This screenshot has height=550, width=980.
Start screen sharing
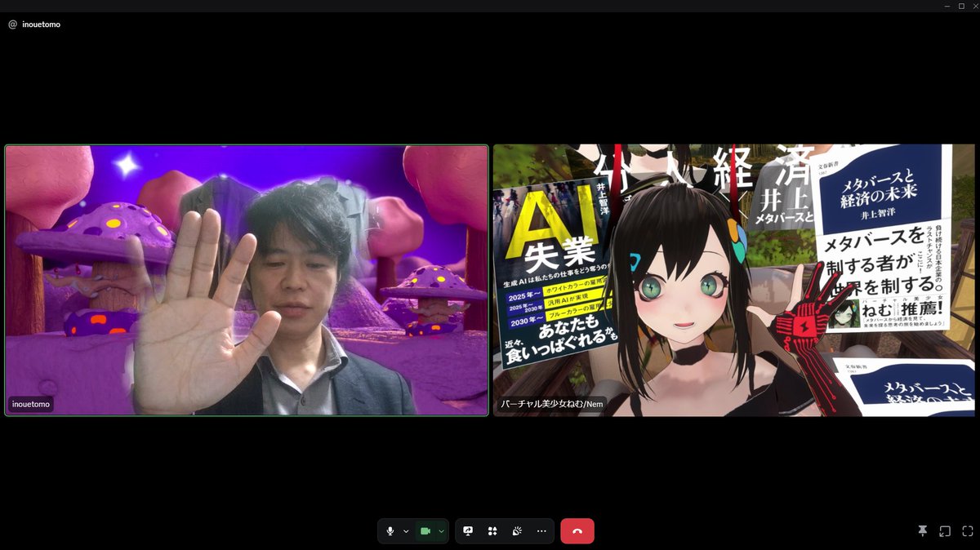point(468,531)
